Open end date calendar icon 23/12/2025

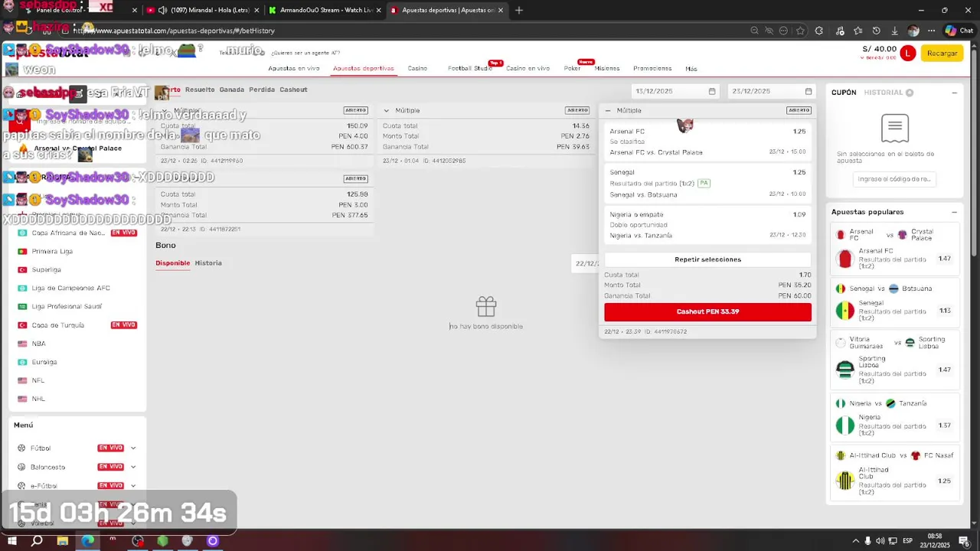click(808, 91)
